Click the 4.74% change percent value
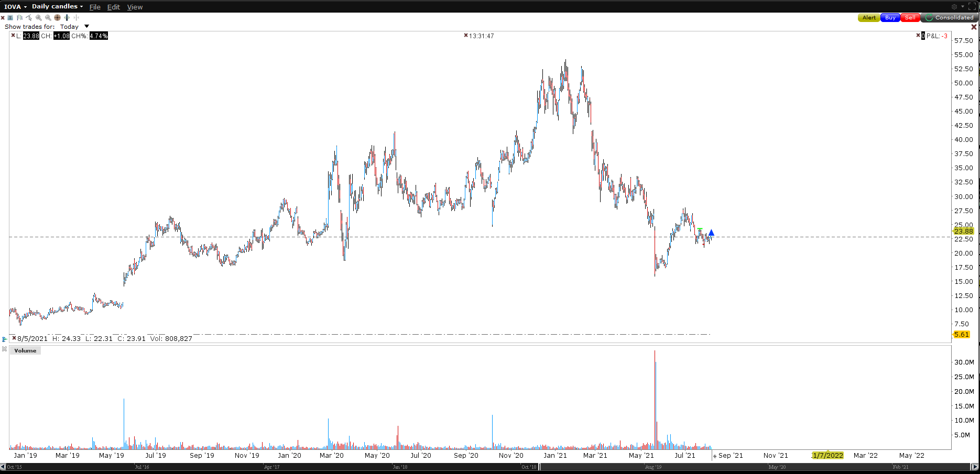This screenshot has height=474, width=980. [99, 36]
